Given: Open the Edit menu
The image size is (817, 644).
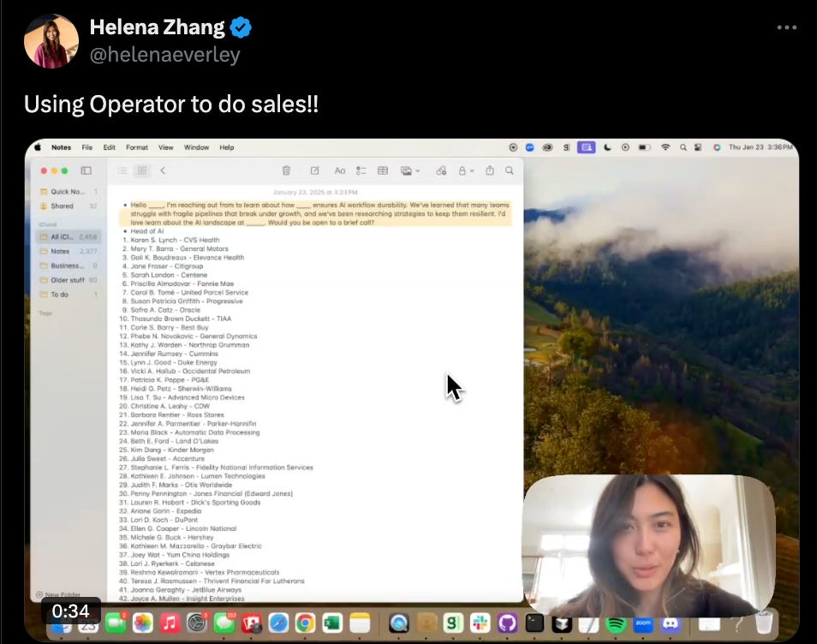Looking at the screenshot, I should (x=109, y=147).
